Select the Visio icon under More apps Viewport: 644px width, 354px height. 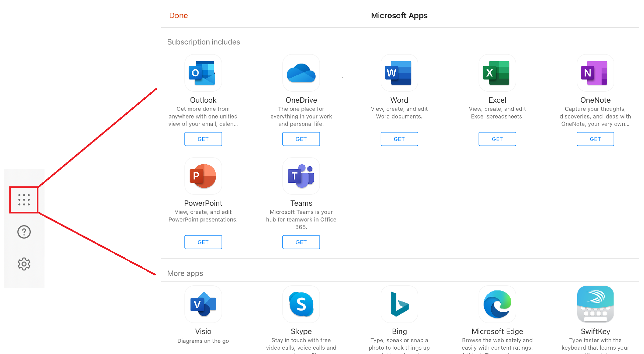pyautogui.click(x=203, y=304)
